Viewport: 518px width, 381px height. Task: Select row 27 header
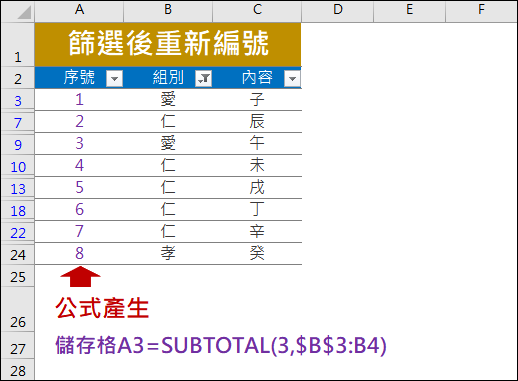[x=18, y=346]
